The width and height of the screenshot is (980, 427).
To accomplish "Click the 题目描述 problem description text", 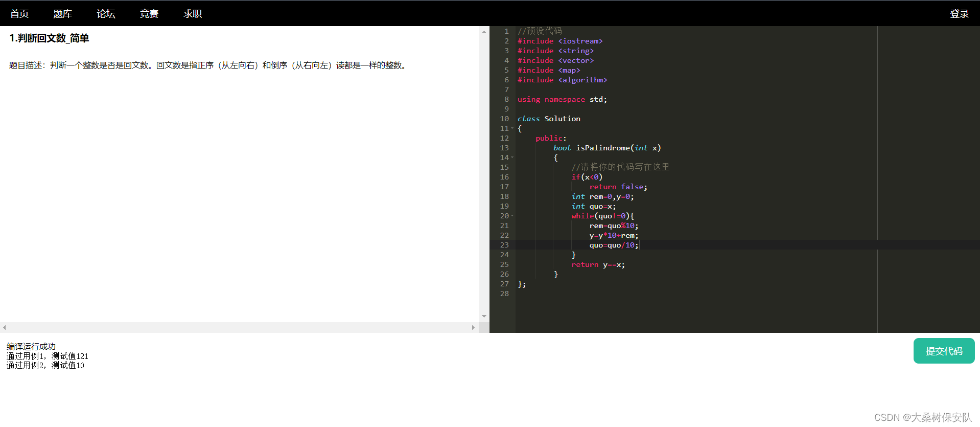I will pyautogui.click(x=209, y=65).
